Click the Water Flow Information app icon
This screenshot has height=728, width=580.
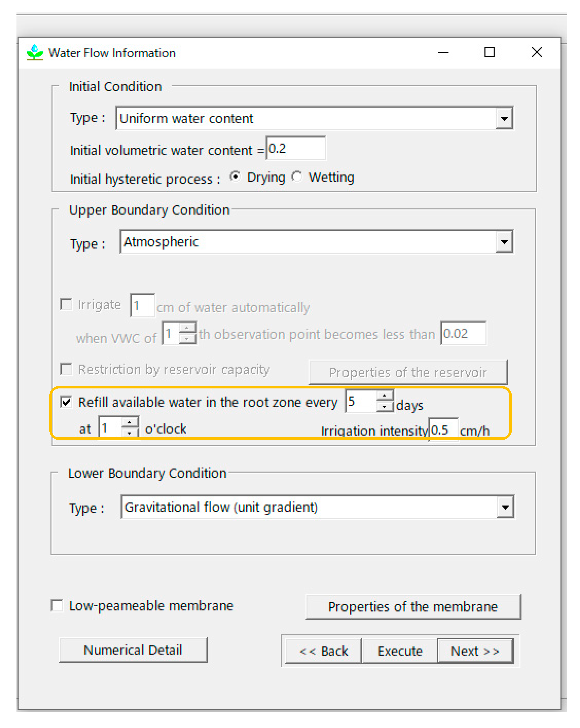click(x=35, y=52)
